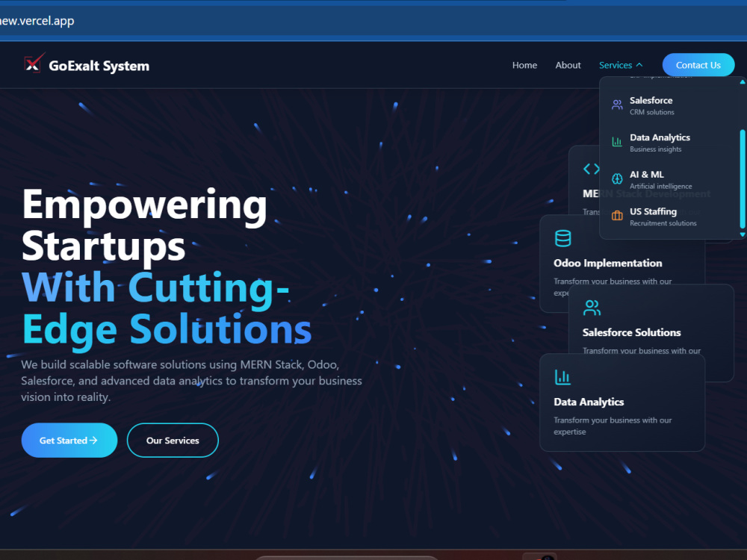
Task: Click the 'Artificial intelligence' subtitle text
Action: 661,186
